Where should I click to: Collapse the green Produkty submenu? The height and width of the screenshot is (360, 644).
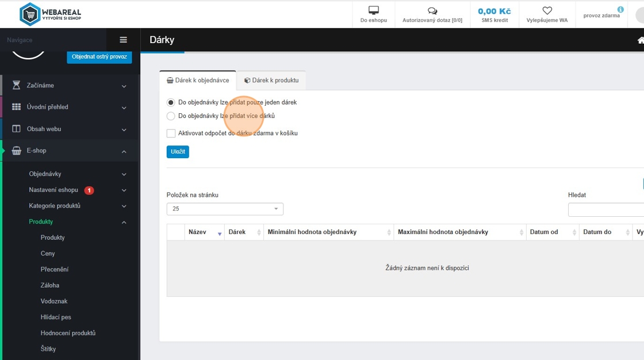[124, 223]
